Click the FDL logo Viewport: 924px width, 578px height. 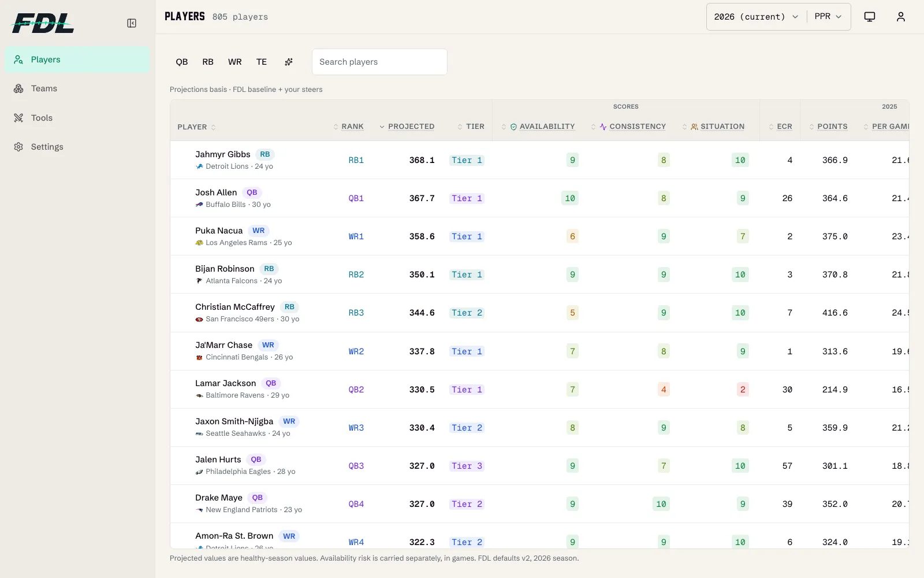[43, 23]
